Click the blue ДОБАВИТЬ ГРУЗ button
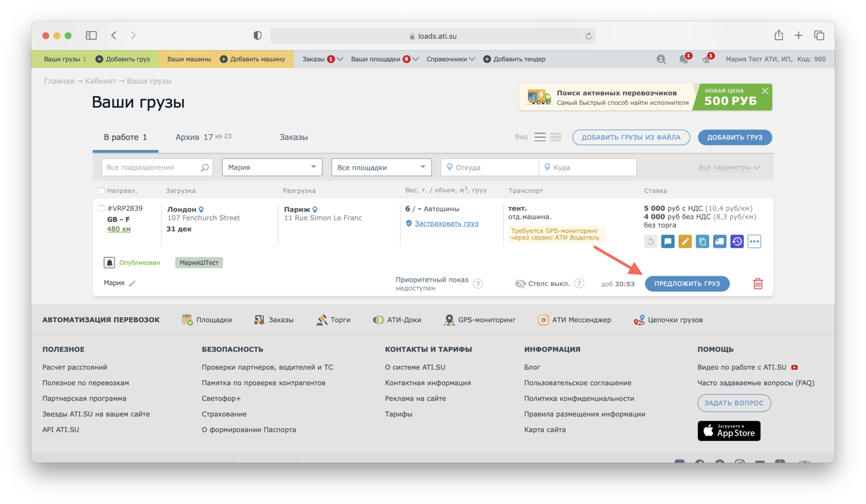 pos(735,137)
